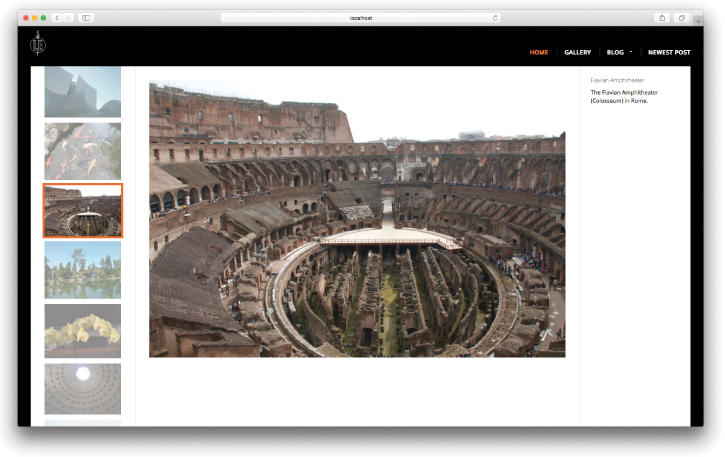This screenshot has width=725, height=457.
Task: Open the Gallery menu item
Action: point(577,52)
